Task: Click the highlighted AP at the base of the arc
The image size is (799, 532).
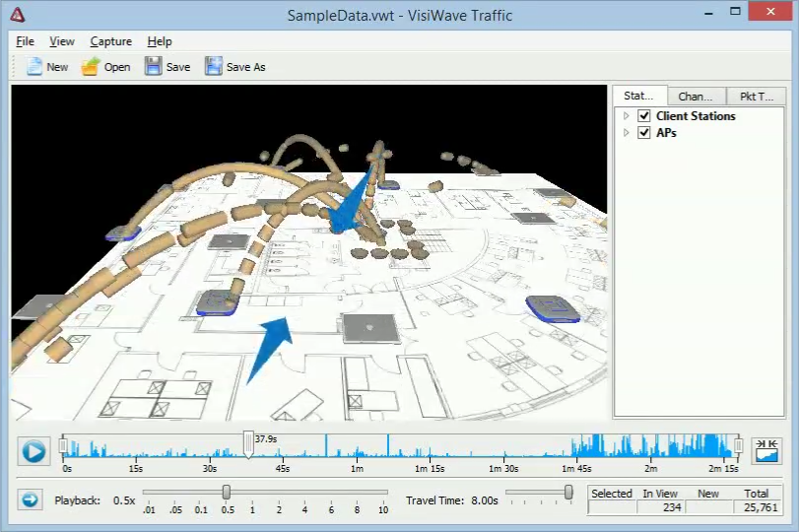Action: pyautogui.click(x=218, y=303)
